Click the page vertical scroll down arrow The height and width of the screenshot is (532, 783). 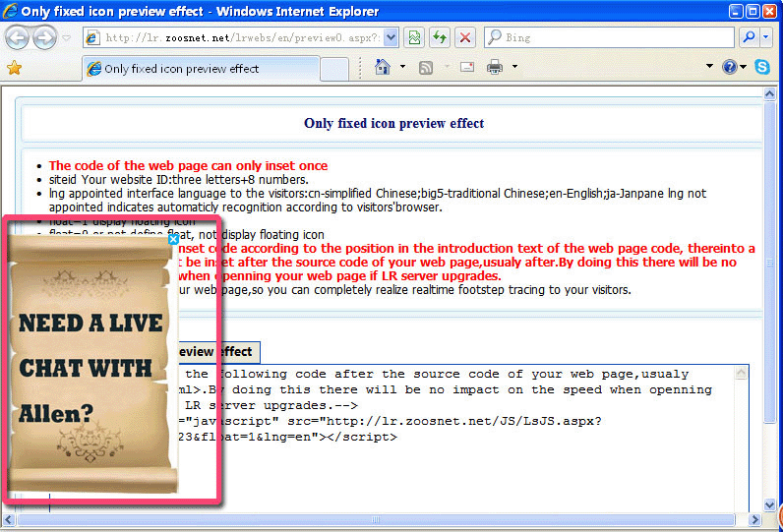769,505
